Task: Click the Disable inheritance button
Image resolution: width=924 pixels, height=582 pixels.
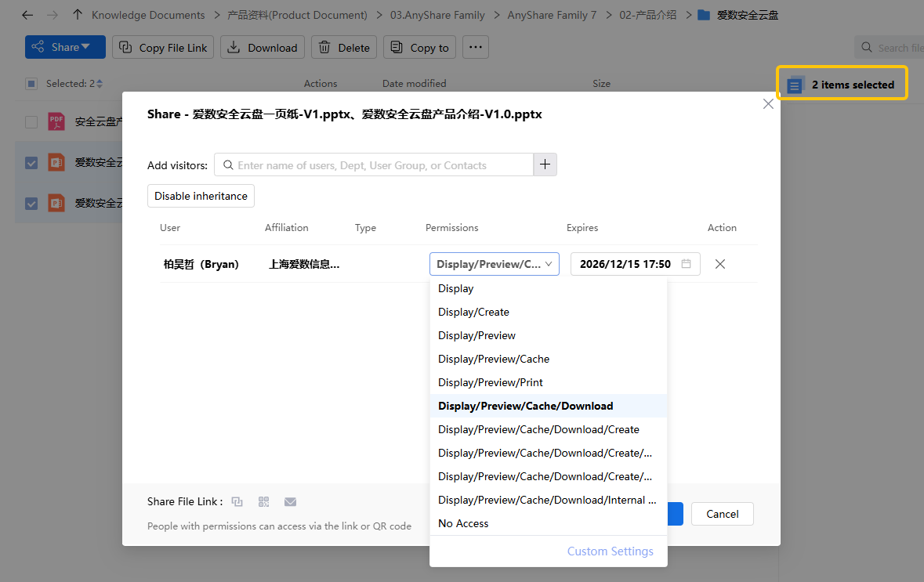Action: pos(201,196)
